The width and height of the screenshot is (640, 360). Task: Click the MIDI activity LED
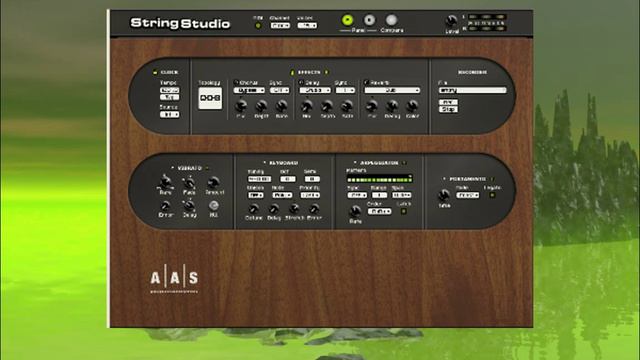pos(258,25)
